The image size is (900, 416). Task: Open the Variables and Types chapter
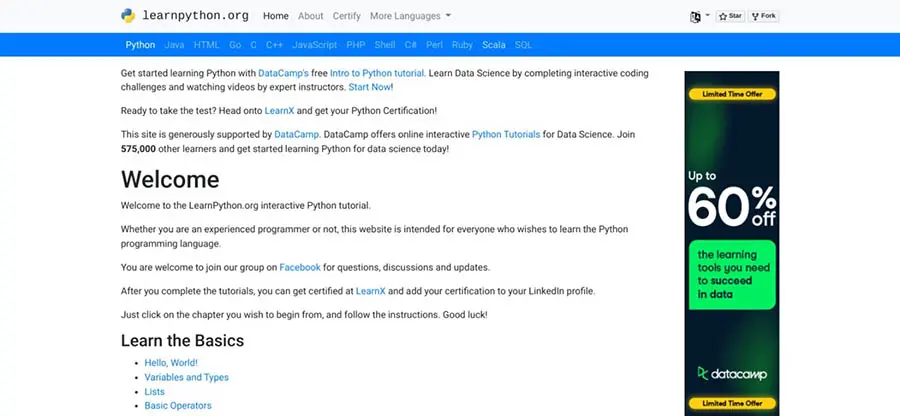[186, 377]
